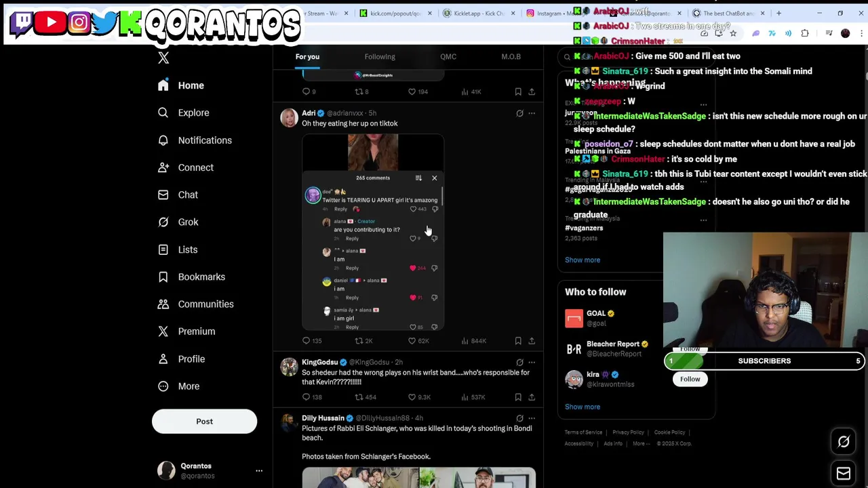Viewport: 868px width, 488px height.
Task: Bookmark Adri's tiktok tweet
Action: (x=518, y=341)
